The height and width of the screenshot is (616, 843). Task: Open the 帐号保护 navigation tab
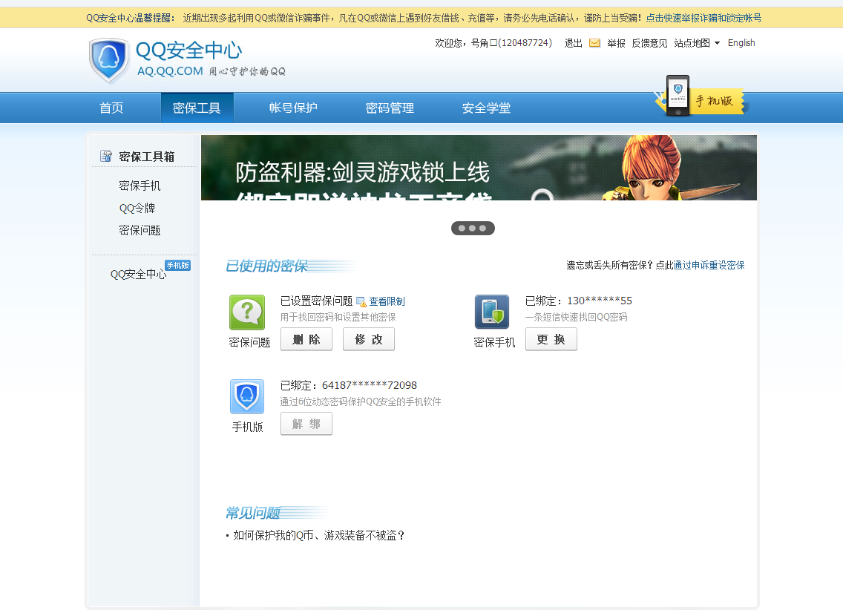[x=294, y=108]
